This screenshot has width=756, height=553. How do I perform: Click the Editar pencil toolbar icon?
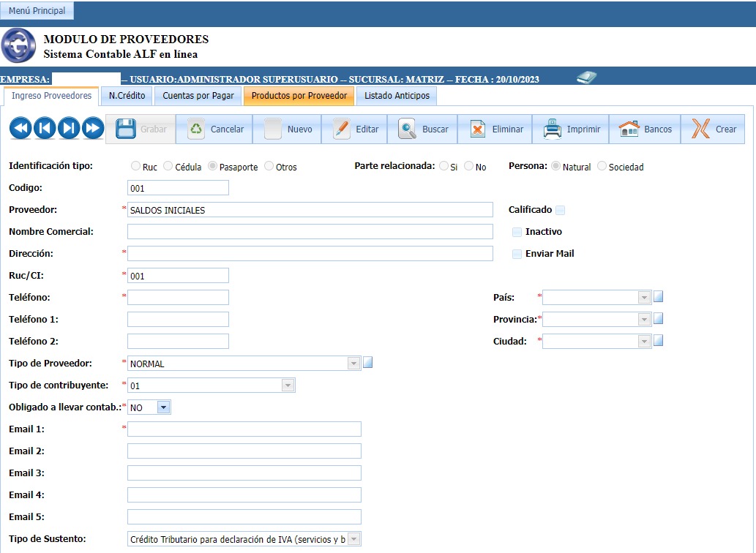coord(342,129)
